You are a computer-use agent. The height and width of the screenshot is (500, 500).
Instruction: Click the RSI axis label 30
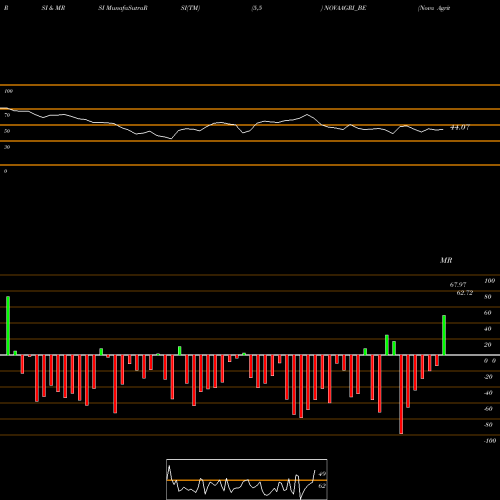click(7, 147)
